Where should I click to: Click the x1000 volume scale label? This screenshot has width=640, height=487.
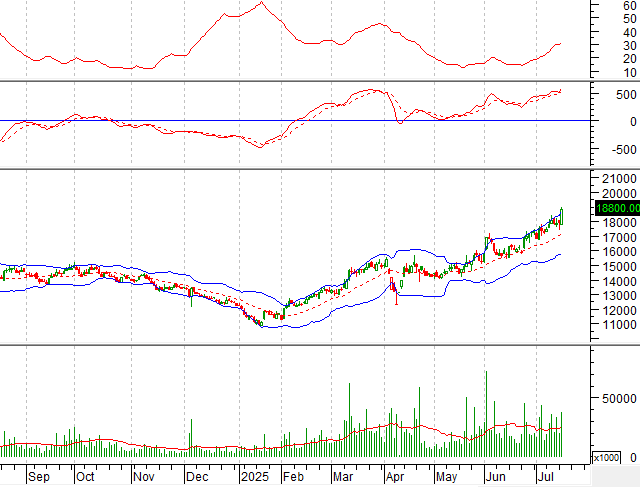pyautogui.click(x=606, y=457)
